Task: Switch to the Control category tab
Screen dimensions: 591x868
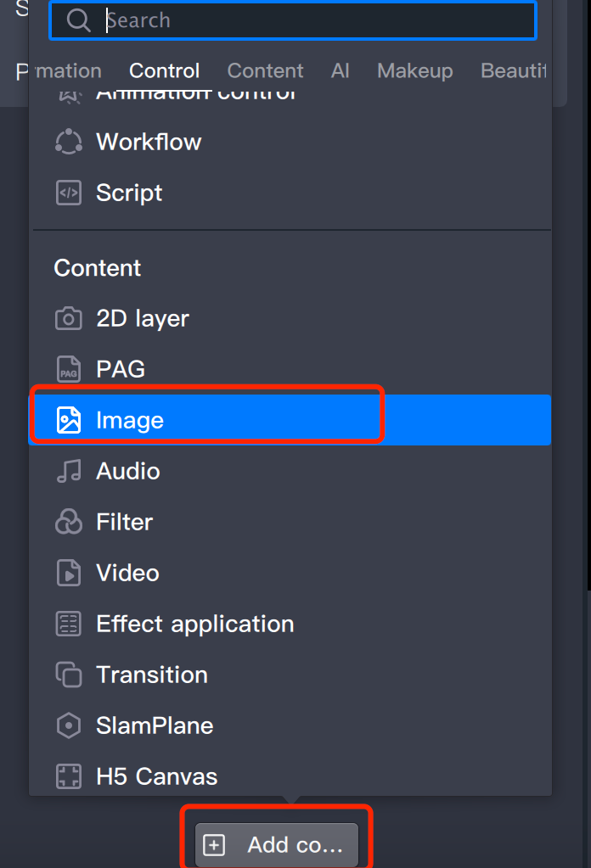Action: [165, 71]
